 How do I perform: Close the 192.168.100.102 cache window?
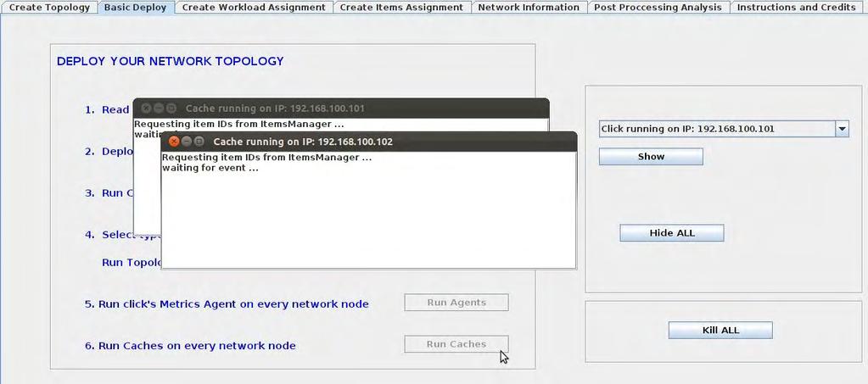click(x=174, y=142)
